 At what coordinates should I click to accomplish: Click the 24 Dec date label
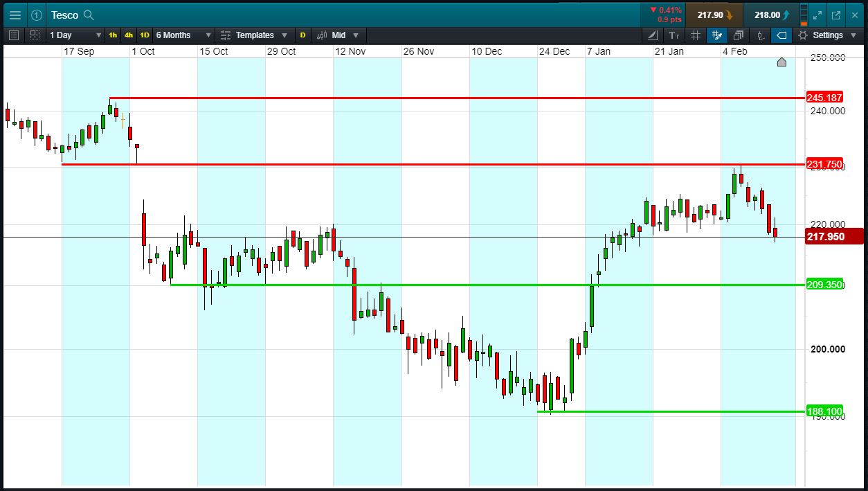[x=554, y=51]
